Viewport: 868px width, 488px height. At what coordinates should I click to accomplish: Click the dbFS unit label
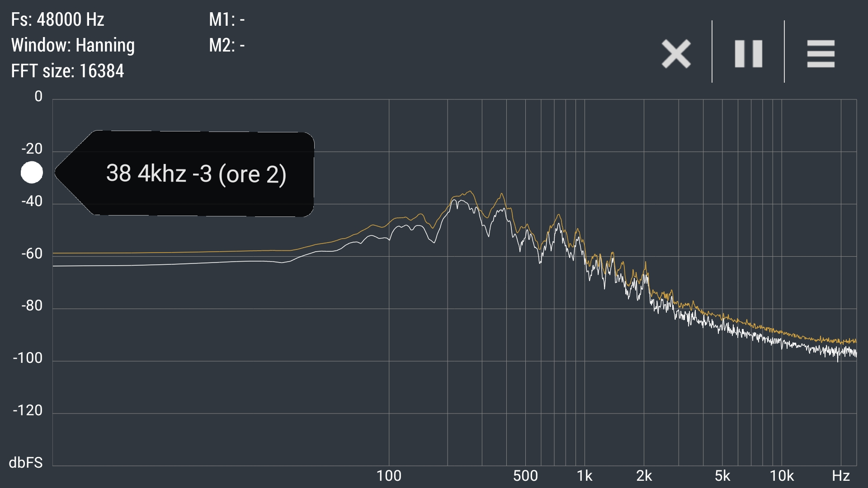click(26, 463)
